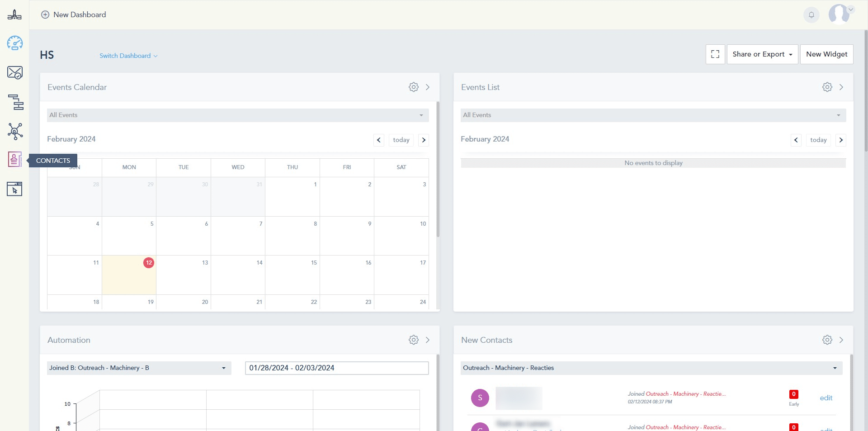The width and height of the screenshot is (868, 431).
Task: Click today button in Events Calendar
Action: coord(401,140)
